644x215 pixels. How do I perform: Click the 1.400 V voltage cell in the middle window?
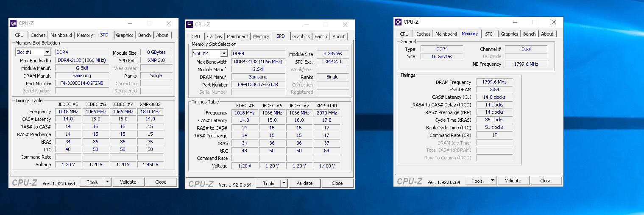click(x=326, y=166)
